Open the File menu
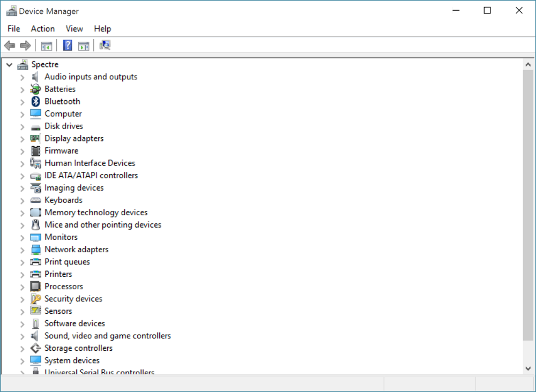 pos(14,29)
